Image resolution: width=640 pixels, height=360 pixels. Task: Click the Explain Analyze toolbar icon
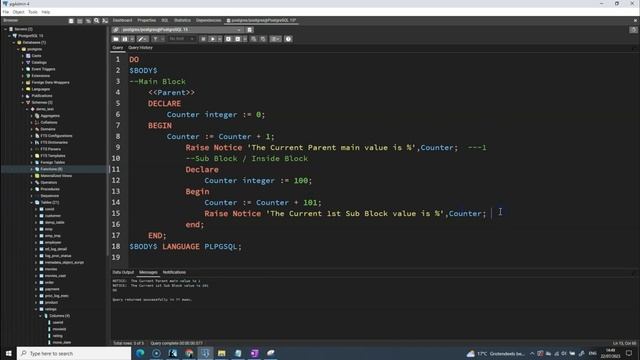[x=238, y=39]
